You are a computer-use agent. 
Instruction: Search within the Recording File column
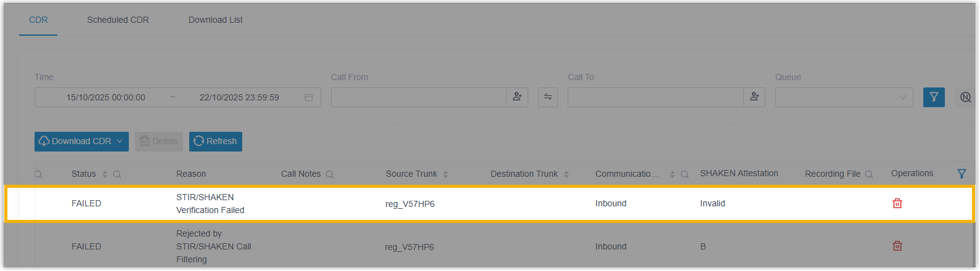[869, 174]
